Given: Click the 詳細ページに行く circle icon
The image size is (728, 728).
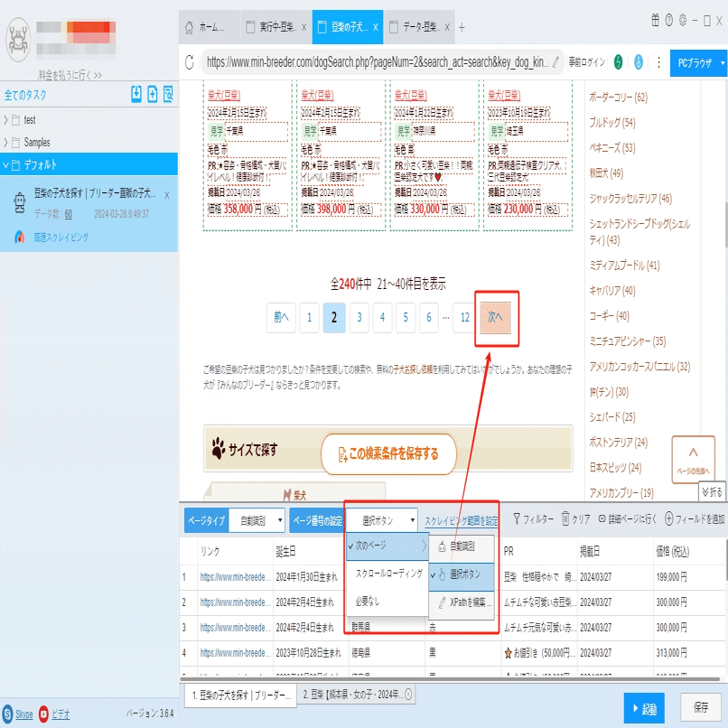Looking at the screenshot, I should point(602,519).
